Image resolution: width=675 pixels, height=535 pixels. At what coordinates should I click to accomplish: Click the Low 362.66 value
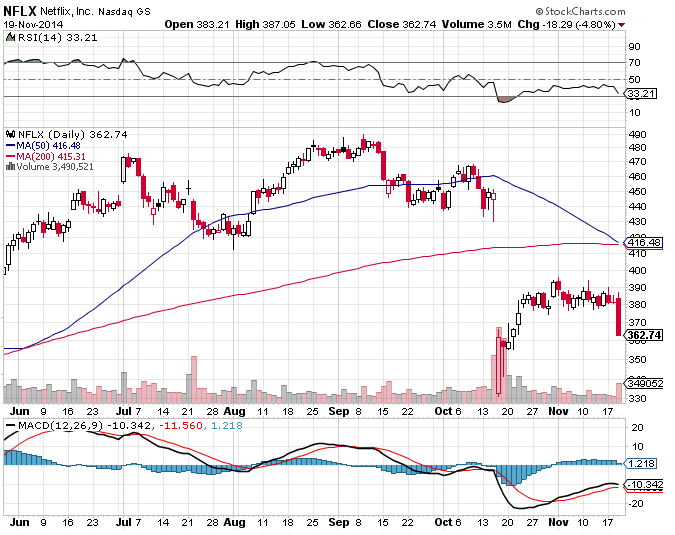(x=331, y=25)
